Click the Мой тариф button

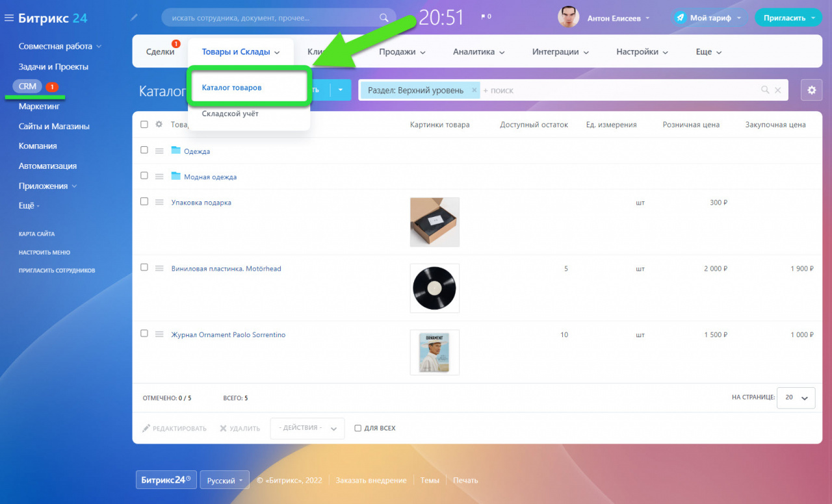point(709,18)
